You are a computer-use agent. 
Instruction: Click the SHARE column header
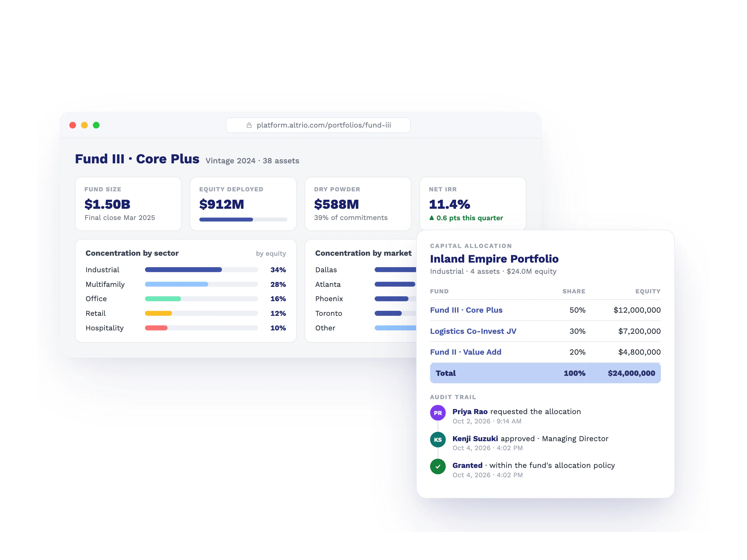pos(574,291)
